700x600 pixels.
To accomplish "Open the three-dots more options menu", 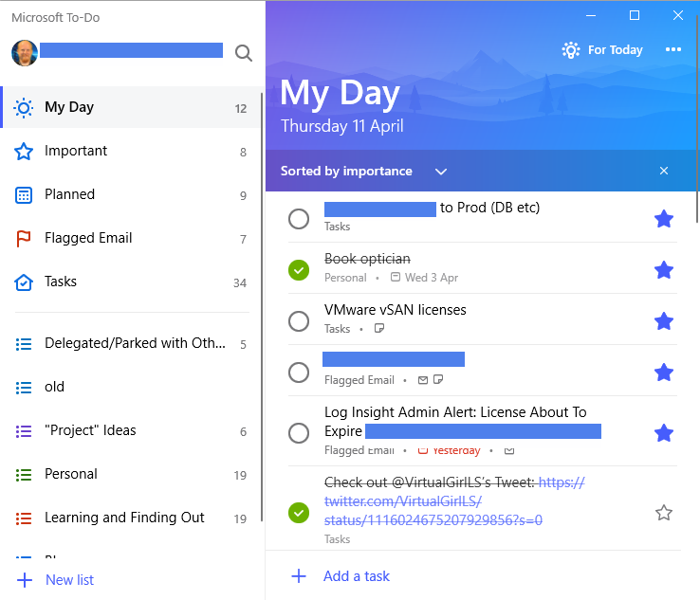I will [673, 49].
